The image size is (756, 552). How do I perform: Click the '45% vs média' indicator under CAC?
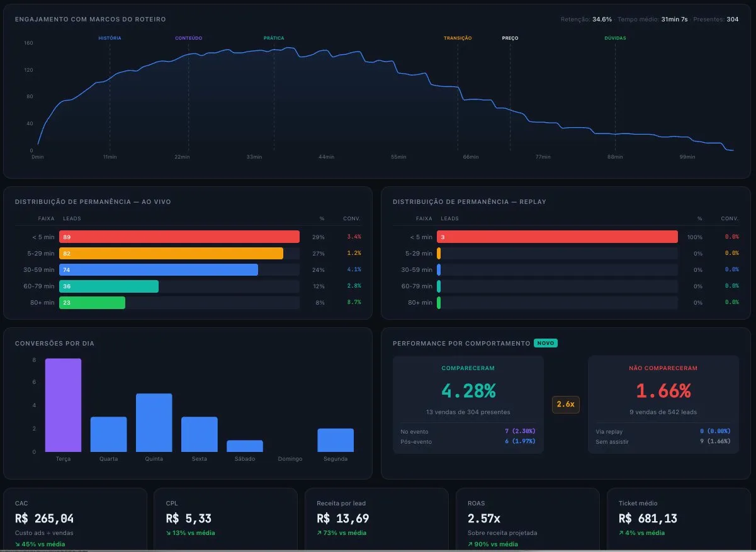coord(40,544)
